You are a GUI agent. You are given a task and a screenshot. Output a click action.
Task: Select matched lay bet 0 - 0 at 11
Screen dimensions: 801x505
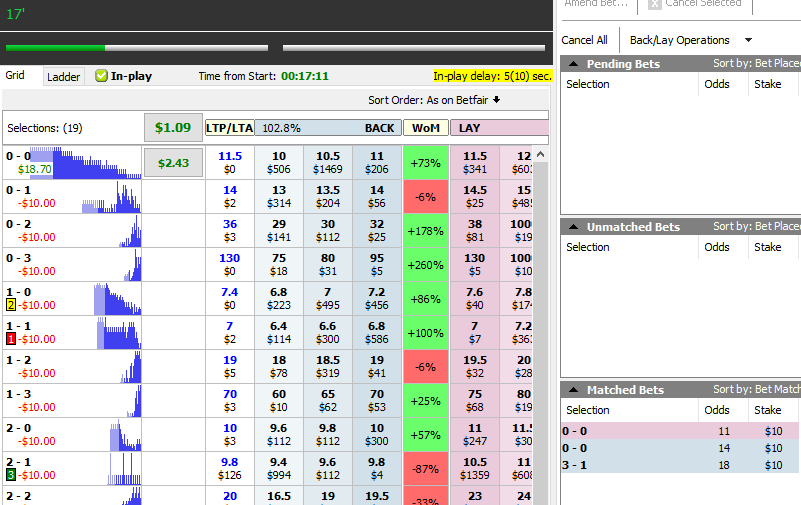point(680,431)
